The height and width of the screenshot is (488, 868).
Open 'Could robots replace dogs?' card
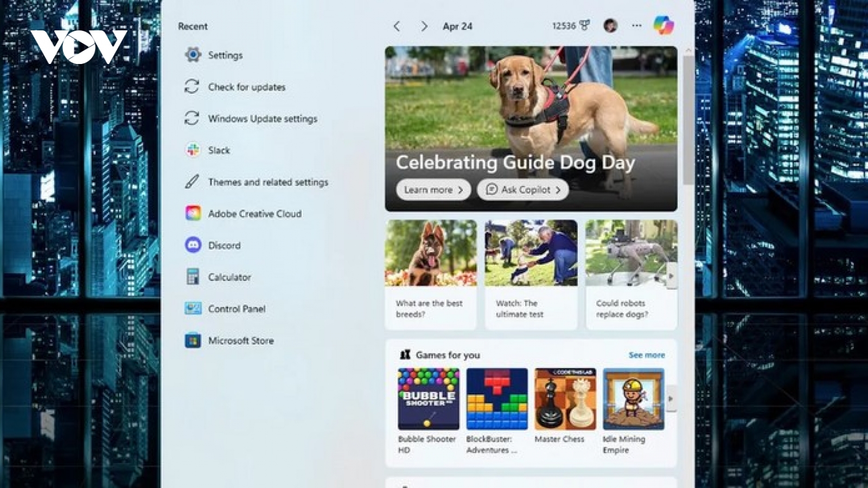(x=631, y=274)
